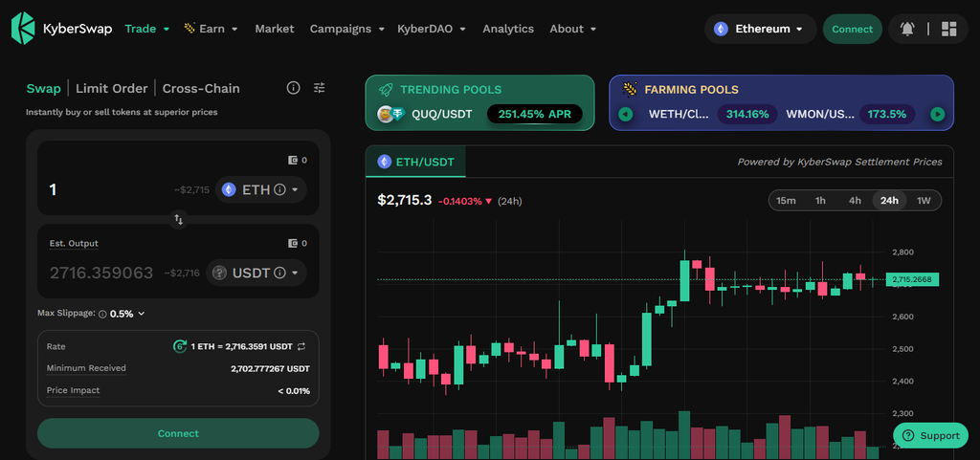This screenshot has height=460, width=980.
Task: Set chart timeframe to 15m
Action: pyautogui.click(x=787, y=200)
